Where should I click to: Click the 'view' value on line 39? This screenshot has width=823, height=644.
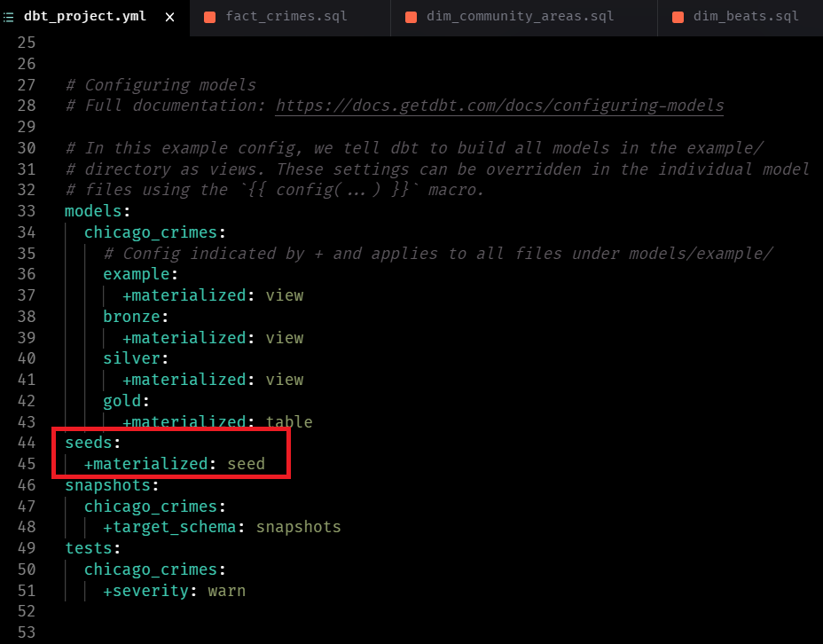pos(285,338)
